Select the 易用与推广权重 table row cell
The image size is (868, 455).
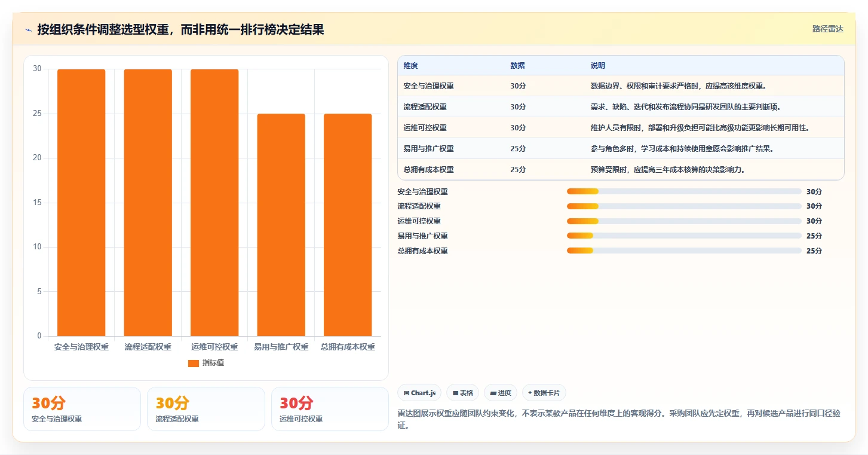tap(429, 149)
